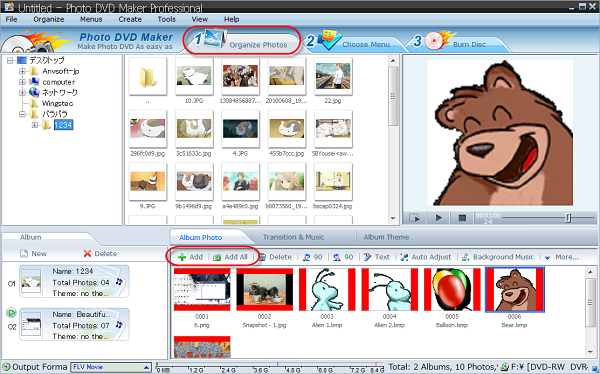Select the 4.JPG thumbnail

(240, 129)
